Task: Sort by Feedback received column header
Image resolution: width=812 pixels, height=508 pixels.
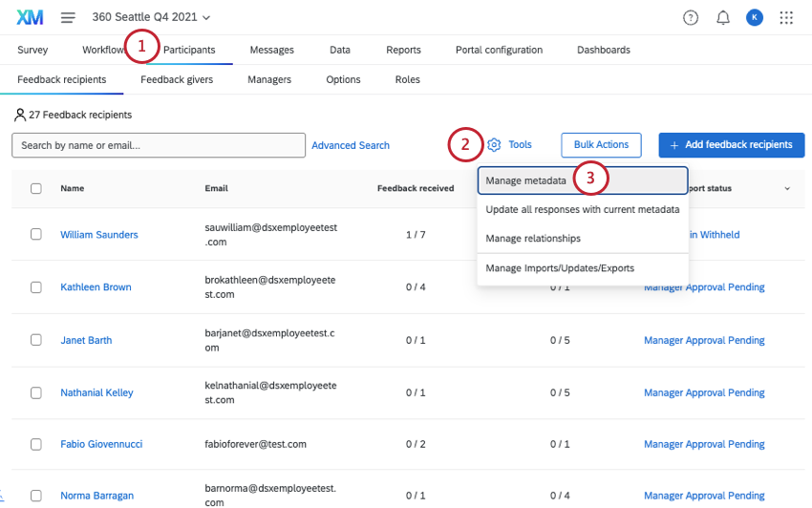Action: click(x=416, y=188)
